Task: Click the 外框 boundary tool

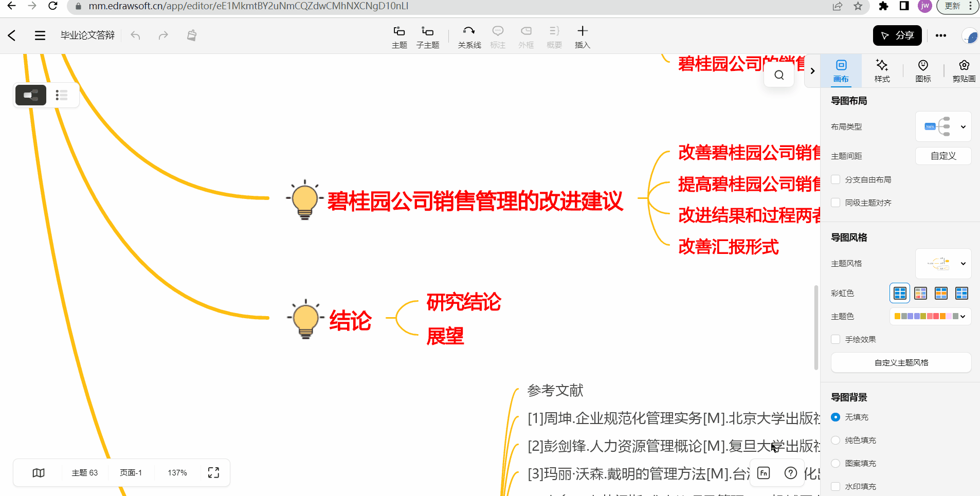Action: point(526,37)
